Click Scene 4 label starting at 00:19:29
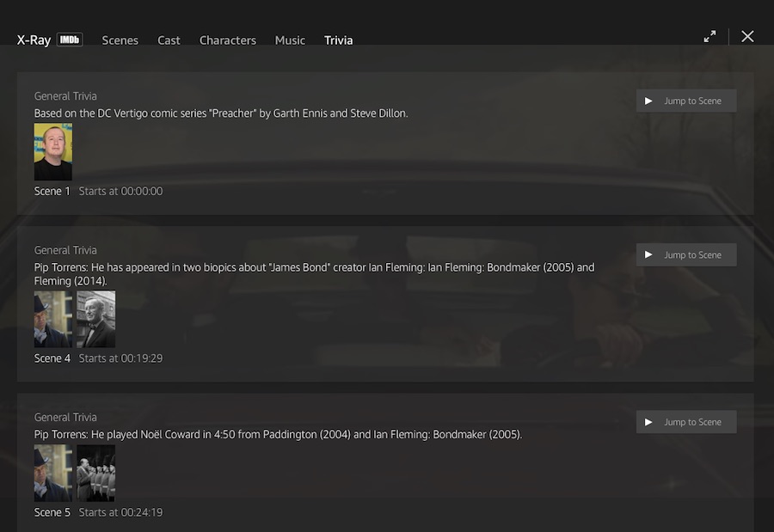Screen dimensions: 774x532 (x=52, y=358)
